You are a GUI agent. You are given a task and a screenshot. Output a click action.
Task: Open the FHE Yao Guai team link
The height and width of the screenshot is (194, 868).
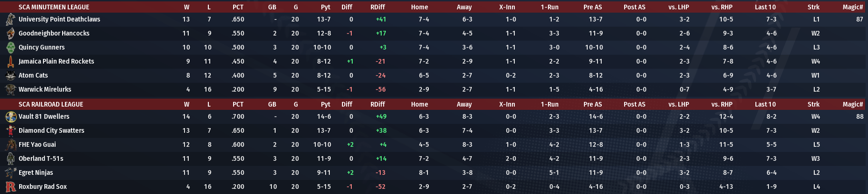[x=37, y=144]
